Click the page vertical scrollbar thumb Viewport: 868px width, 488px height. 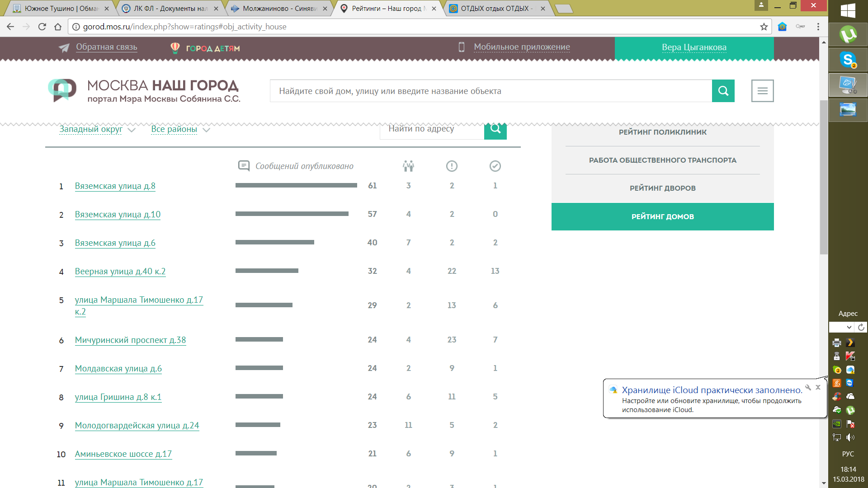click(824, 176)
